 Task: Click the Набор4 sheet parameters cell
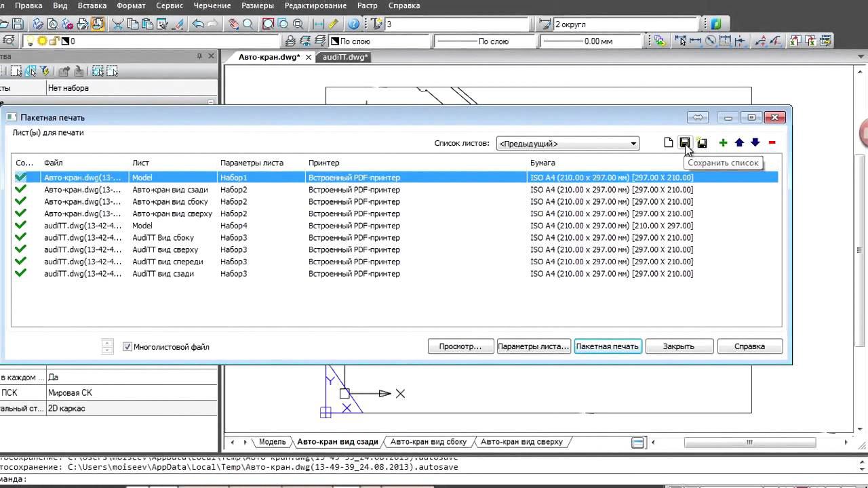(x=234, y=226)
